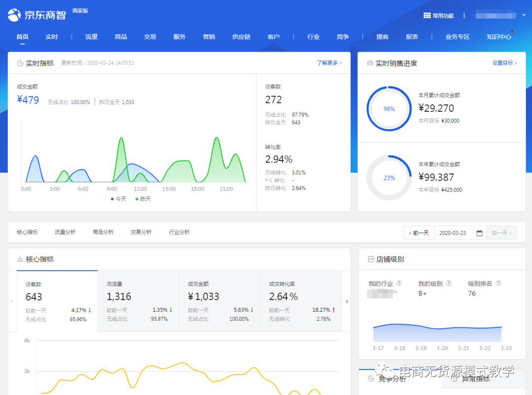Open the 营销 navigation menu
Screen dimensions: 532x395
click(x=209, y=36)
